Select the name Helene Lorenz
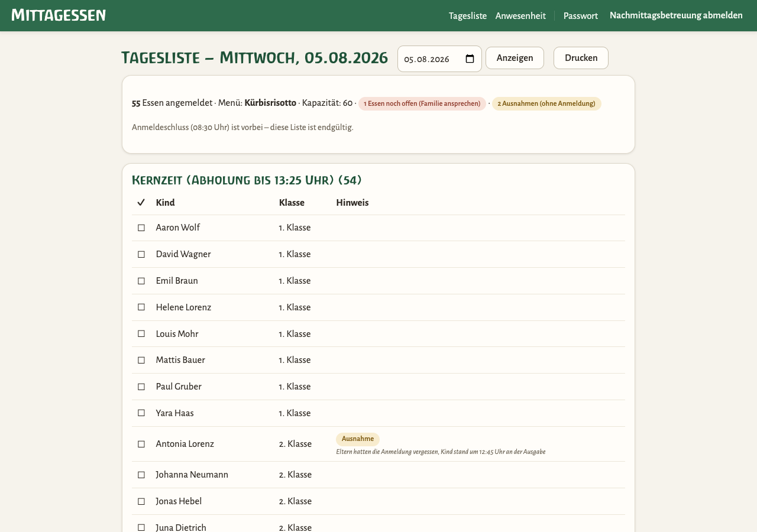Screen dimensions: 757x532 pyautogui.click(x=183, y=307)
